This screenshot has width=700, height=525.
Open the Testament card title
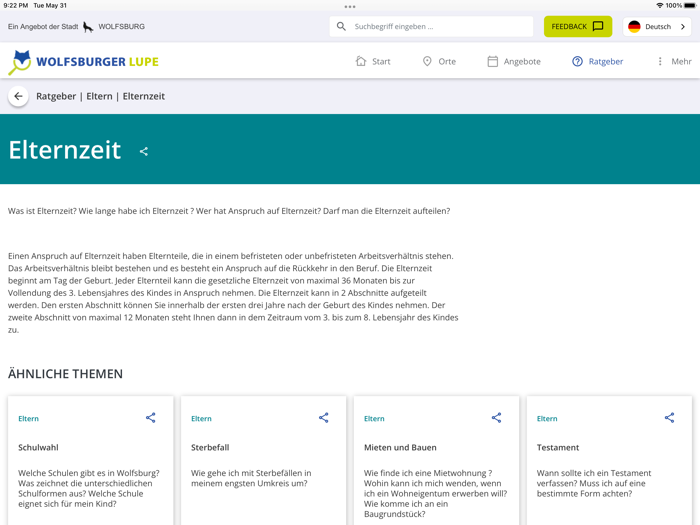coord(558,447)
